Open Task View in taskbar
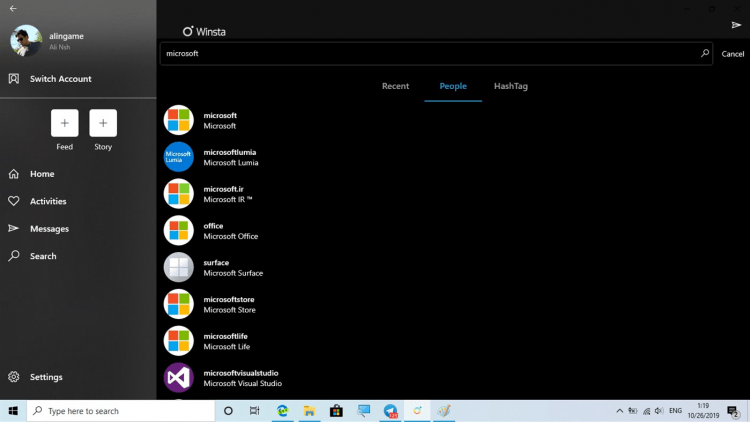 [x=254, y=411]
